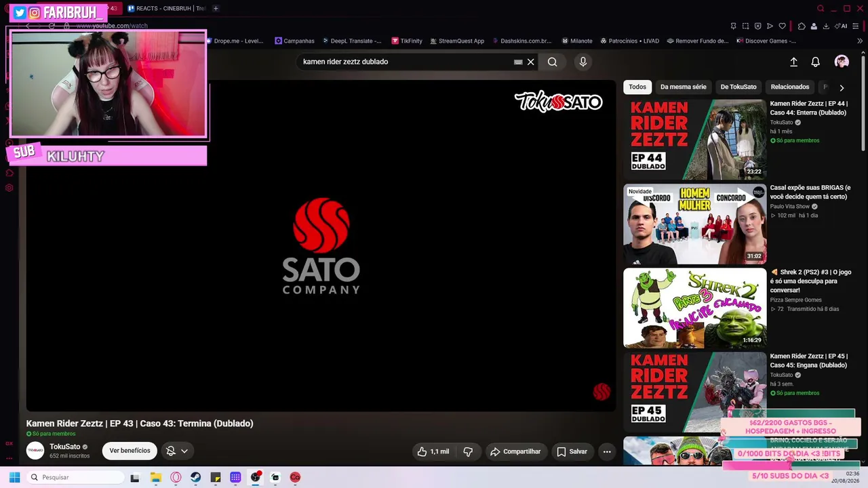
Task: Open the TokuSato channel avatar
Action: pos(35,450)
